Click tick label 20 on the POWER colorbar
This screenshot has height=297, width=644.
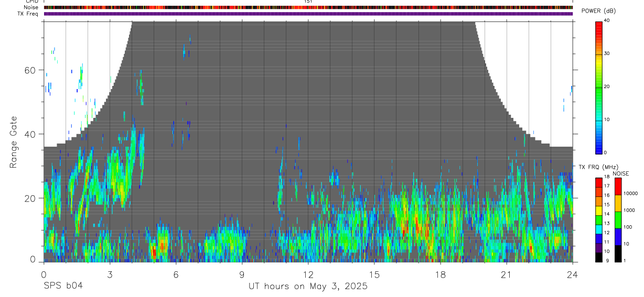click(607, 86)
